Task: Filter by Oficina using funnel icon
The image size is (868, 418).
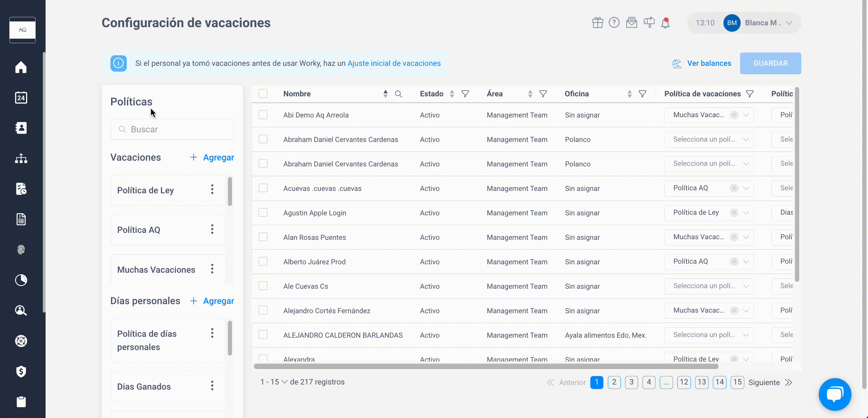Action: tap(642, 94)
